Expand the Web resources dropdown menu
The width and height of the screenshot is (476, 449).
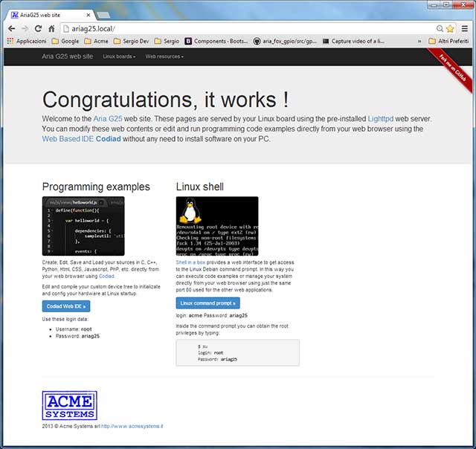[164, 56]
